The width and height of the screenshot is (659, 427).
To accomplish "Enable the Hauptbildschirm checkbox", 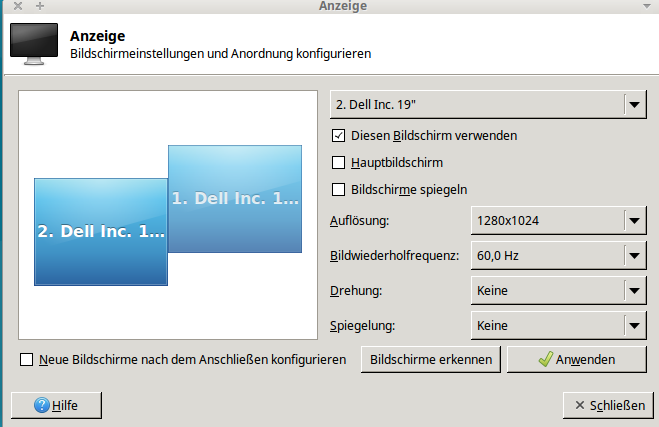I will 338,163.
